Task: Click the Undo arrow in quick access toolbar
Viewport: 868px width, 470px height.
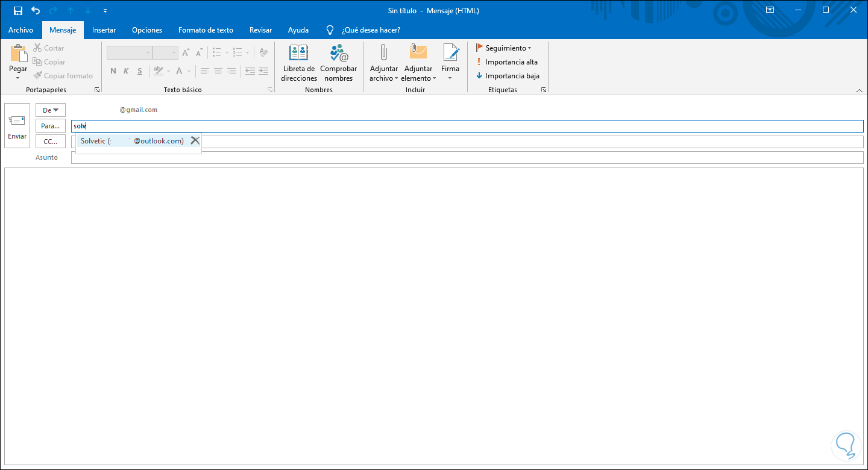Action: [x=36, y=10]
